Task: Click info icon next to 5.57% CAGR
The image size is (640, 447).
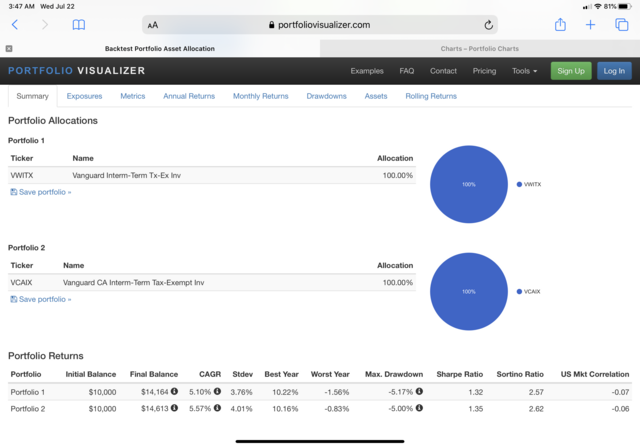Action: (217, 408)
